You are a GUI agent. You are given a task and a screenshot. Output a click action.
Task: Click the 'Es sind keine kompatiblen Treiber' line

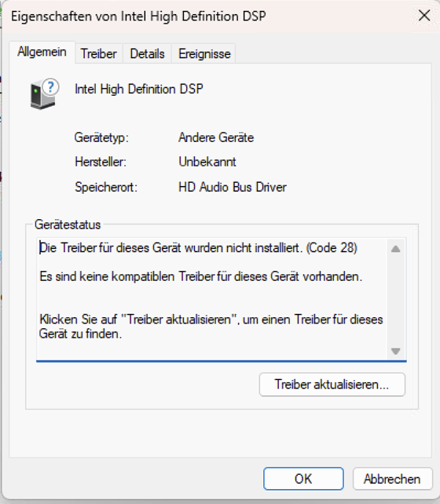click(200, 276)
